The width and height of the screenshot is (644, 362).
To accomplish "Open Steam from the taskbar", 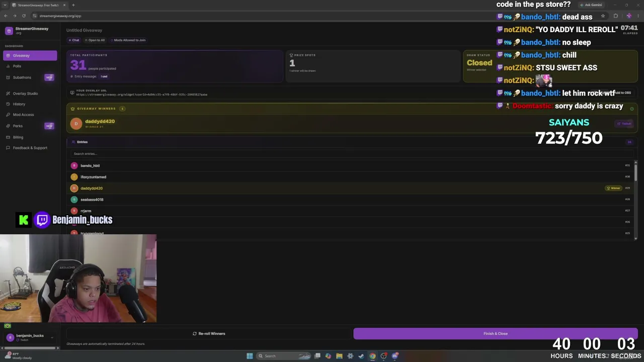I will [361, 356].
